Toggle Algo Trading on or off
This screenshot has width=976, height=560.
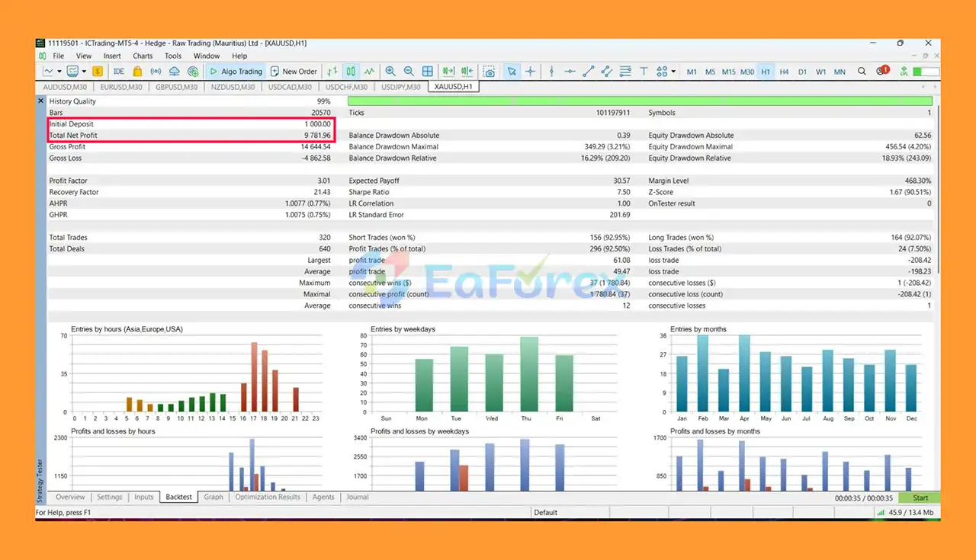pyautogui.click(x=235, y=72)
